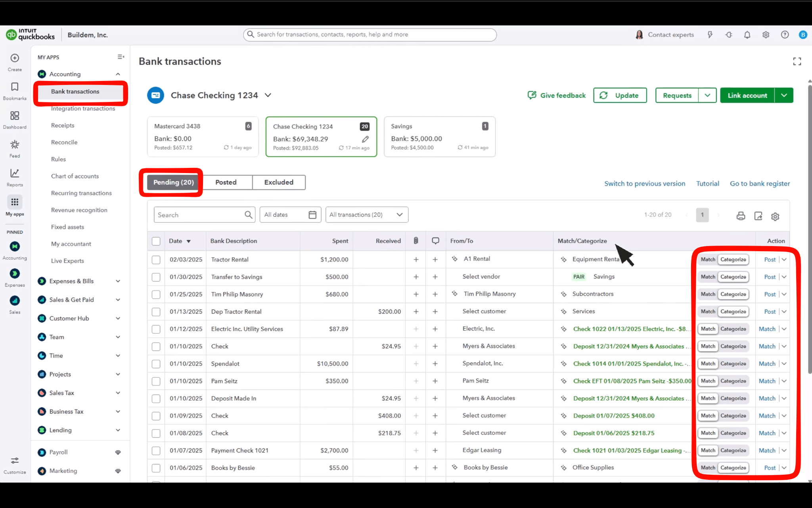Switch Tractor Rental row to Categorize
The height and width of the screenshot is (508, 812).
tap(733, 260)
